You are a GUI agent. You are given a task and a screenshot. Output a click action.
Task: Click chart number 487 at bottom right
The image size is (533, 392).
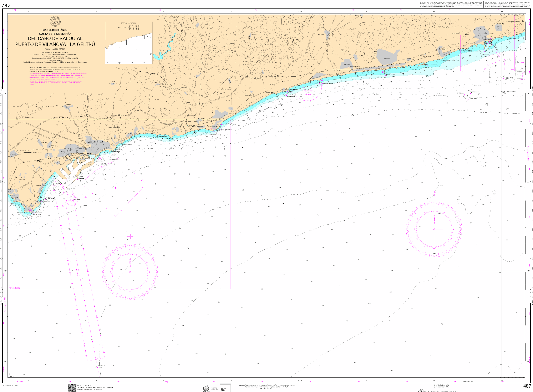pyautogui.click(x=527, y=386)
